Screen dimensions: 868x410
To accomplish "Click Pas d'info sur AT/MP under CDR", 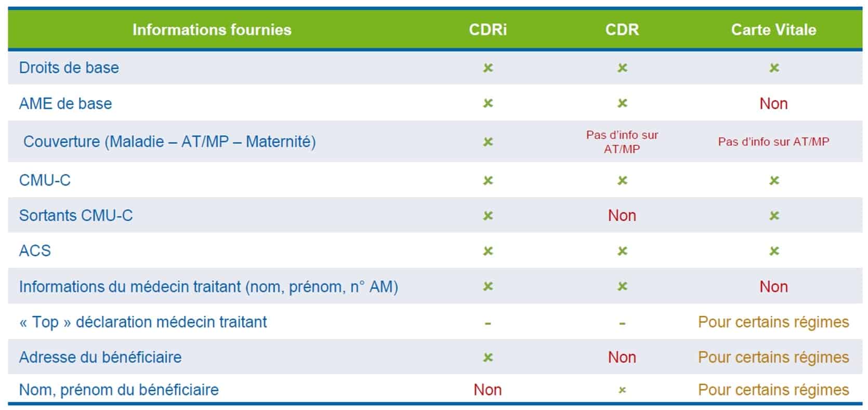I will point(622,142).
